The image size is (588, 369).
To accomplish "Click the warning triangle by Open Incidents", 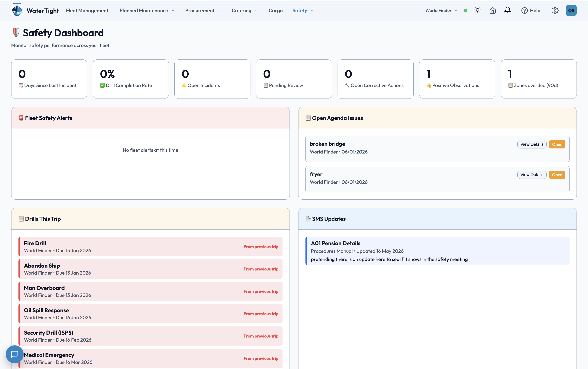I will pyautogui.click(x=184, y=85).
